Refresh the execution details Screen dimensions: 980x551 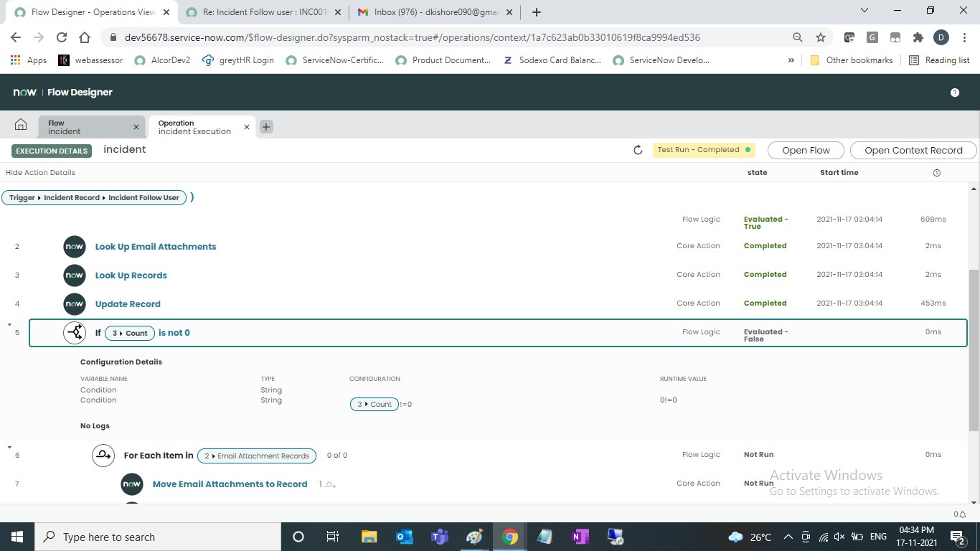(x=638, y=150)
